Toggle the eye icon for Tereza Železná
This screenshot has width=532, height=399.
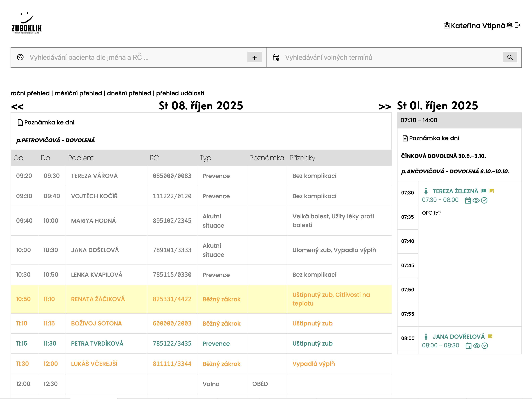pyautogui.click(x=476, y=200)
